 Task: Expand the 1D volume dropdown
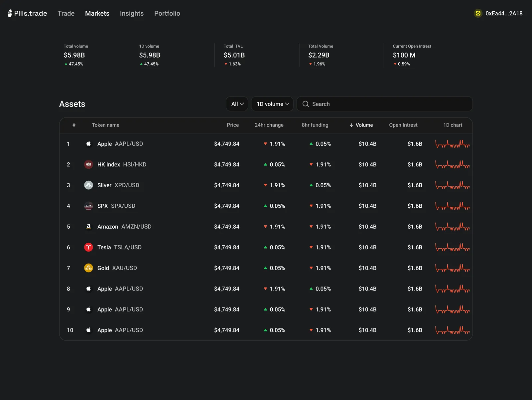point(272,104)
